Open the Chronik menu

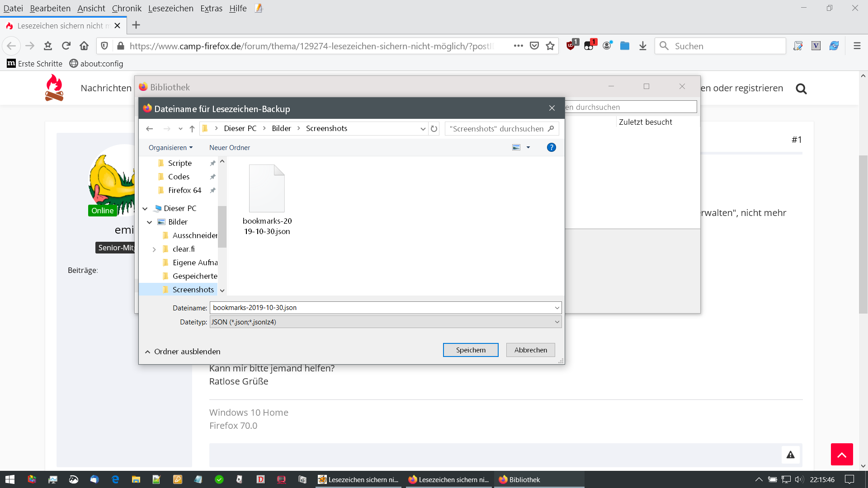coord(127,8)
